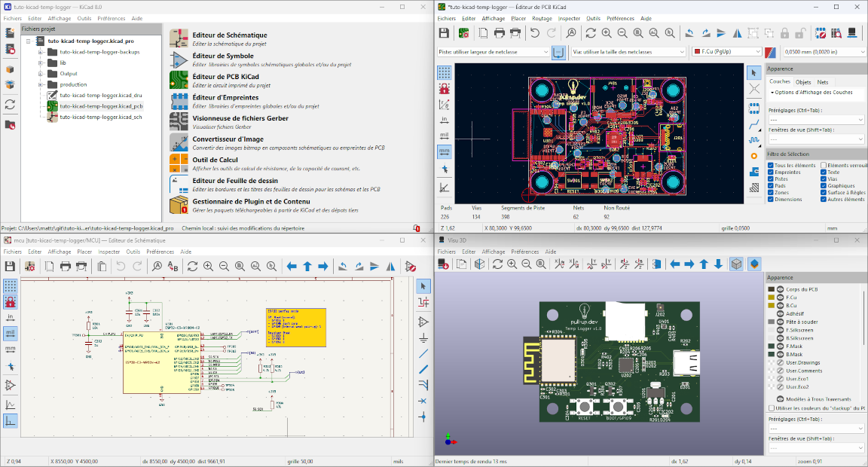
Task: Click the F.Cu color swatch in Visu 3D
Action: pyautogui.click(x=770, y=298)
